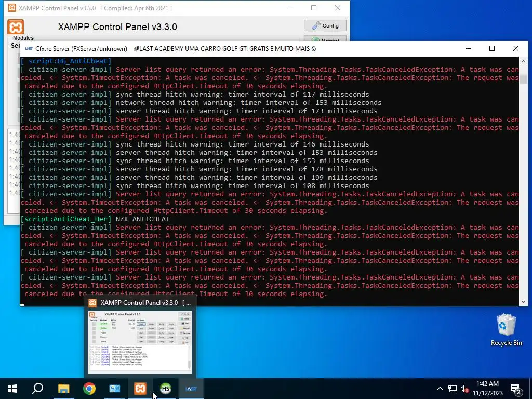Screen dimensions: 532x399
Task: Open HeidiSQL (HS) taskbar icon
Action: (166, 389)
